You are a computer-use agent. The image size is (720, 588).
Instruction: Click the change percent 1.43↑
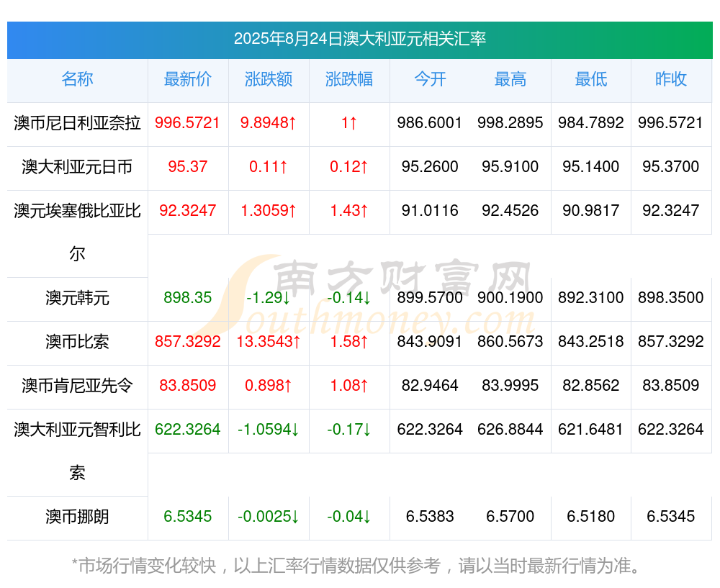[349, 211]
